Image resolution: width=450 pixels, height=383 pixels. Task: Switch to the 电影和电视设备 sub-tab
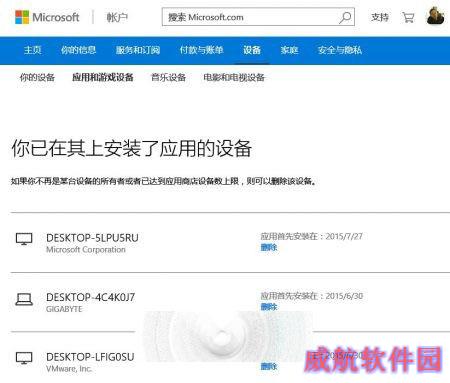point(234,77)
